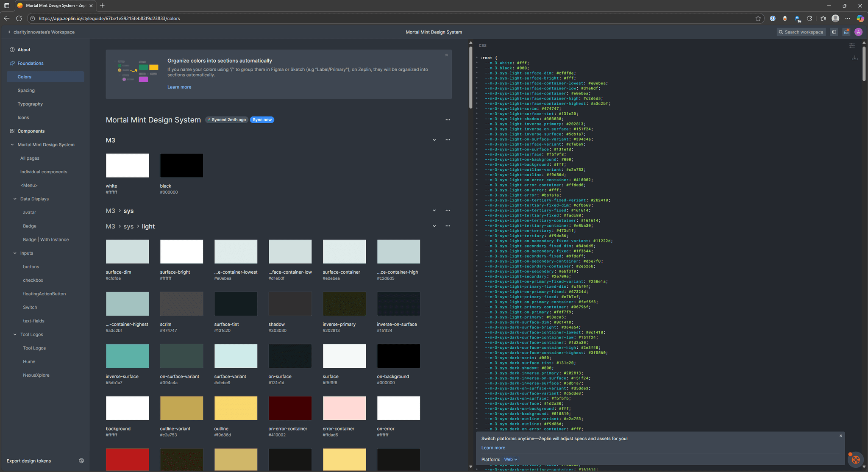This screenshot has height=472, width=868.
Task: Dismiss the Switch platforms popup
Action: [x=841, y=436]
